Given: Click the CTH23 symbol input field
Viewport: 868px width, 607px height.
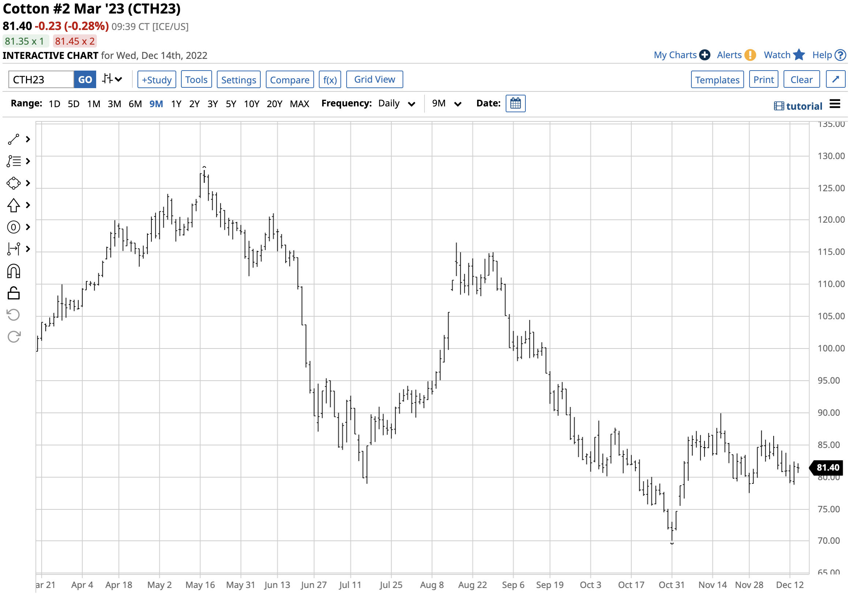Looking at the screenshot, I should pyautogui.click(x=41, y=80).
